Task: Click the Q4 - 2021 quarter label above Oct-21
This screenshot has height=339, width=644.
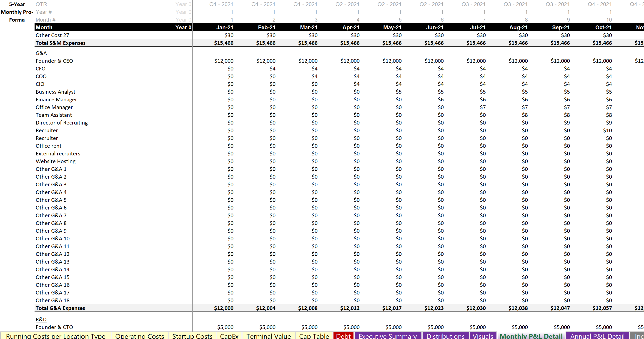Action: pos(599,4)
